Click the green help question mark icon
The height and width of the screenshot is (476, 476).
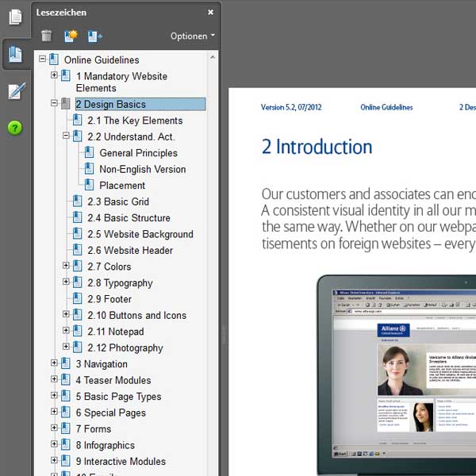pos(15,128)
